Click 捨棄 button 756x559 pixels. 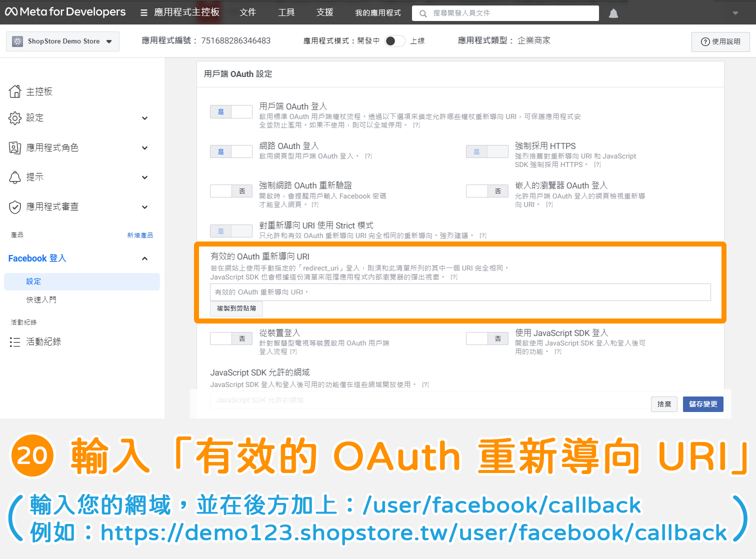[x=664, y=404]
